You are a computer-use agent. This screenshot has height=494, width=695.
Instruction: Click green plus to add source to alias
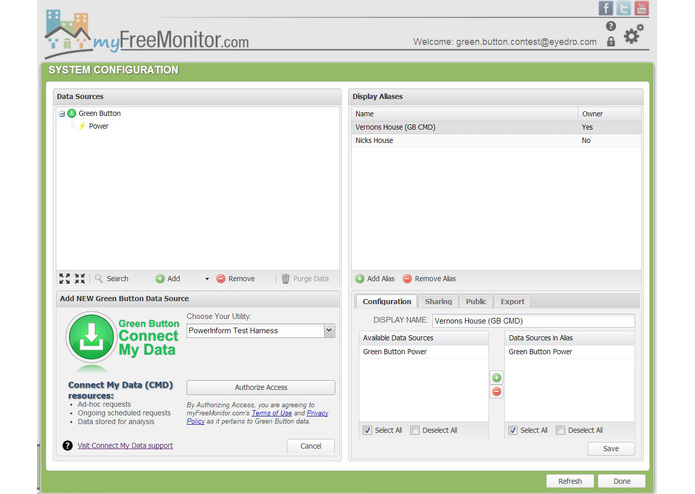tap(496, 377)
